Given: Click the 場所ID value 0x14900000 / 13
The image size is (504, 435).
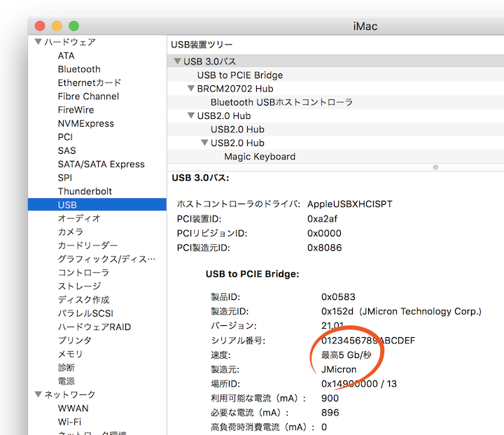Looking at the screenshot, I should pos(359,384).
